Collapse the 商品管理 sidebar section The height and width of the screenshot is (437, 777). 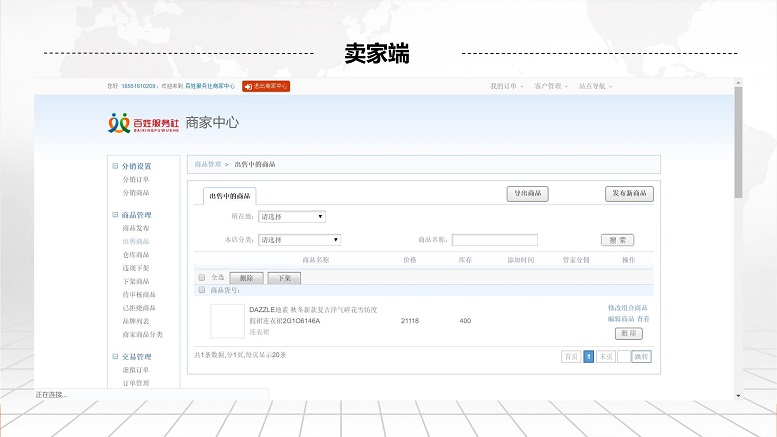click(115, 215)
